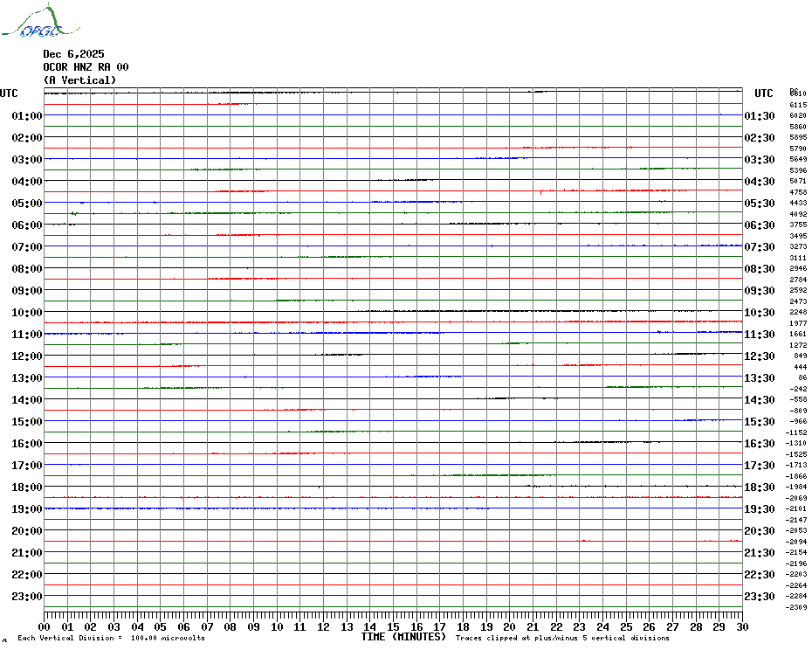Click the '25' minute label on bottom axis

click(626, 626)
